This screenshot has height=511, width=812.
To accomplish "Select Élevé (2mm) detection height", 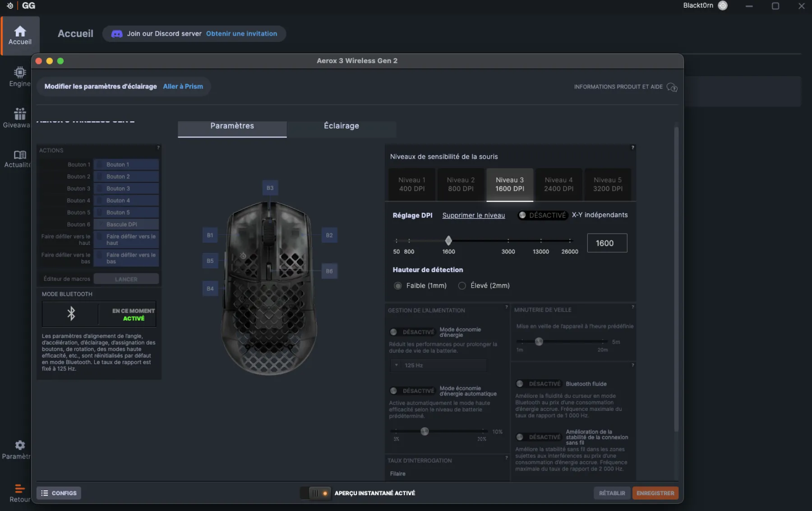I will click(462, 285).
